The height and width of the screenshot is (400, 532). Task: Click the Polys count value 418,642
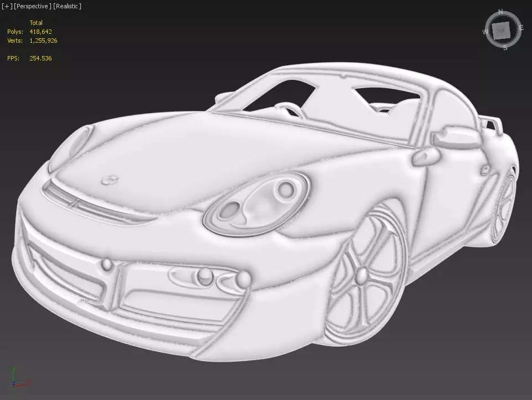tap(40, 32)
